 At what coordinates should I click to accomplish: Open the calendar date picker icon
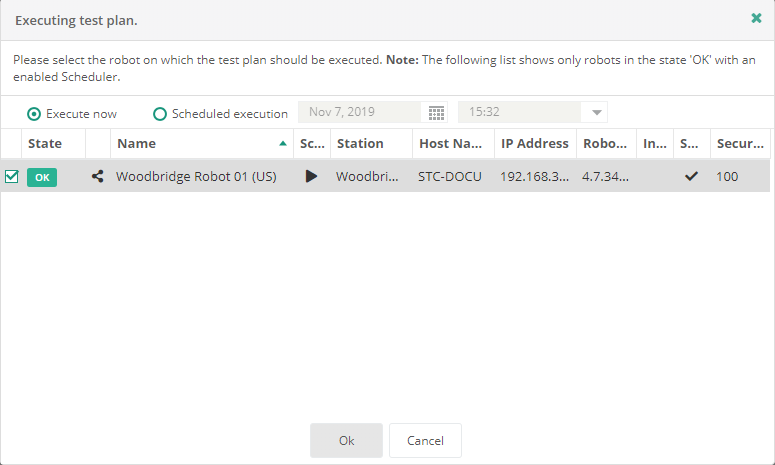[x=436, y=113]
